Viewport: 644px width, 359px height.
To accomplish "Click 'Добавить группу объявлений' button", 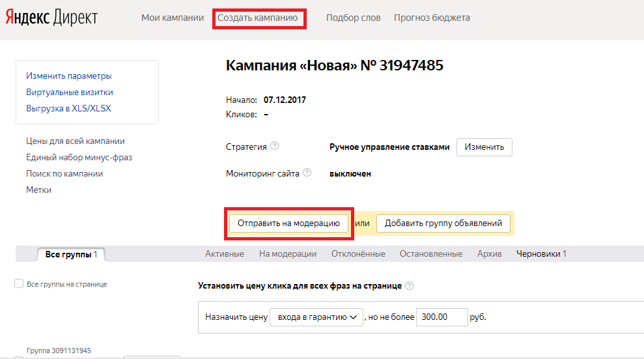I will tap(443, 223).
